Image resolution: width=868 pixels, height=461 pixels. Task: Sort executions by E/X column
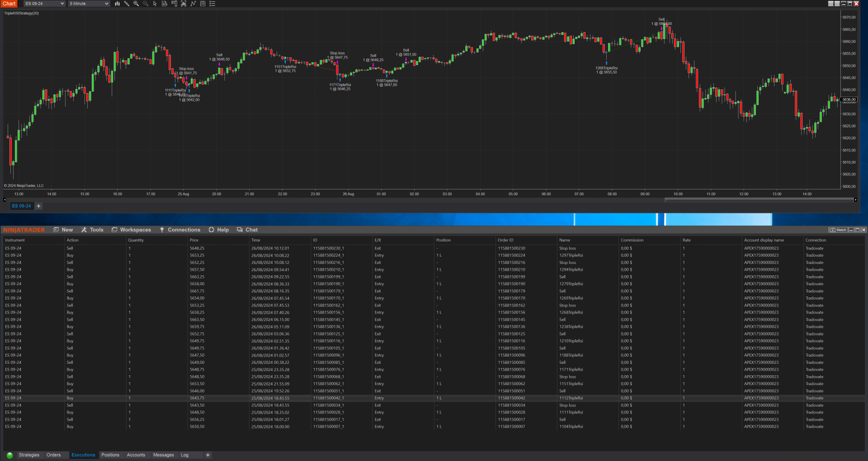(378, 240)
